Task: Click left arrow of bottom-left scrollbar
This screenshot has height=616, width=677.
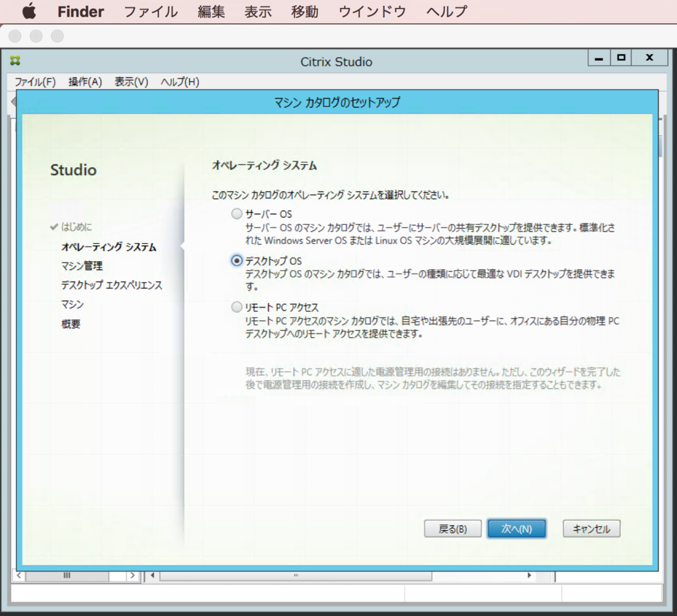Action: (19, 576)
